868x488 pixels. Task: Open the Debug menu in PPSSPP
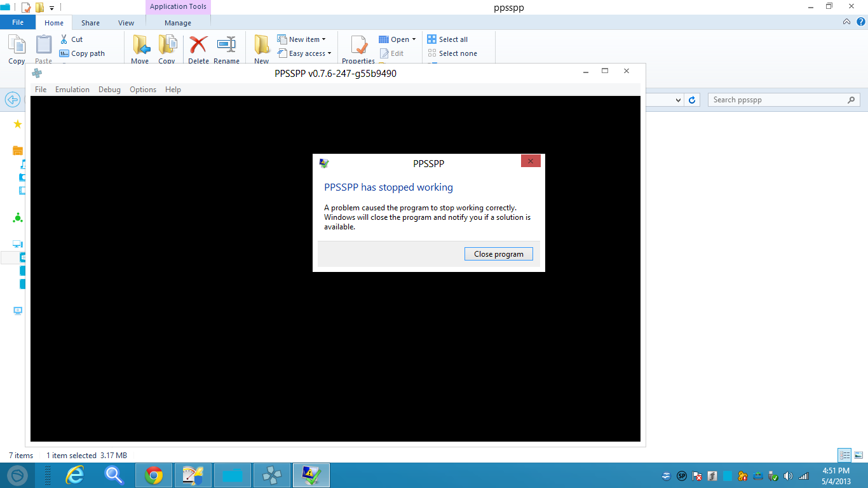click(109, 90)
